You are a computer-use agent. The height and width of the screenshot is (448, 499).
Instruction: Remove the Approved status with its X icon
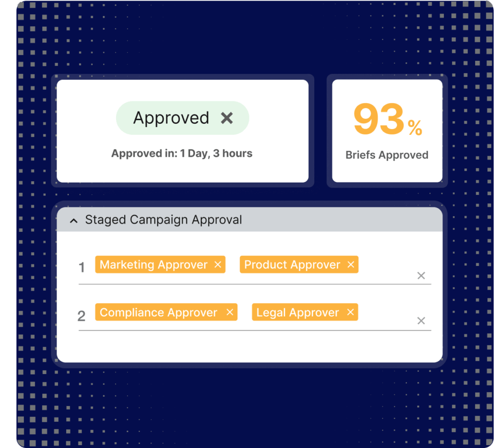tap(227, 118)
